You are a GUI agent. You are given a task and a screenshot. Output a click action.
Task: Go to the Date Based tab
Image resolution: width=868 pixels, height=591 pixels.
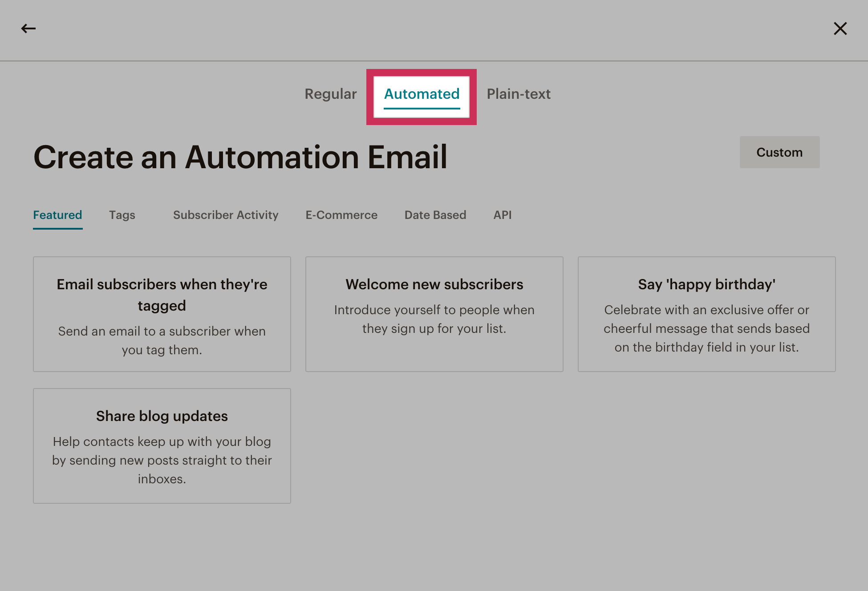tap(435, 215)
